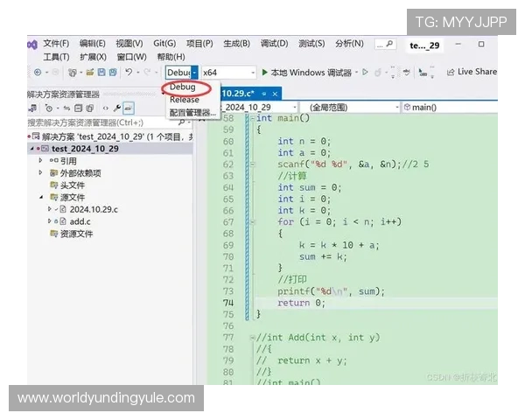This screenshot has height=420, width=525.
Task: Open the 项目(P) menu
Action: tap(199, 44)
